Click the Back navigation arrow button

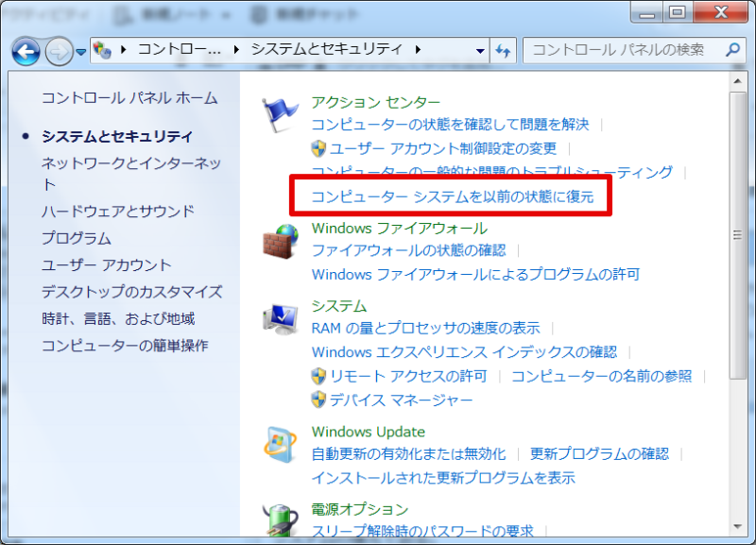coord(26,51)
